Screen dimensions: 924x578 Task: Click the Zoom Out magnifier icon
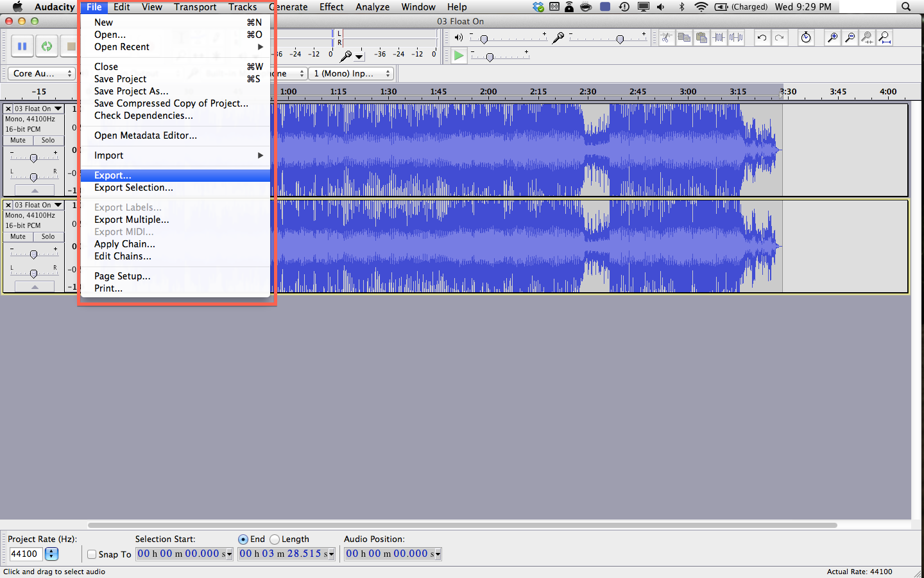pyautogui.click(x=850, y=38)
